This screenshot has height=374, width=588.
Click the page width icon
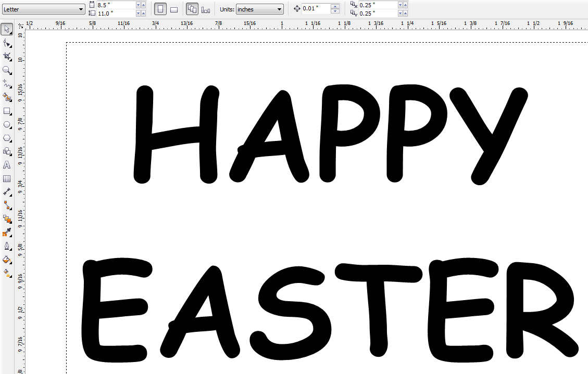[x=92, y=5]
